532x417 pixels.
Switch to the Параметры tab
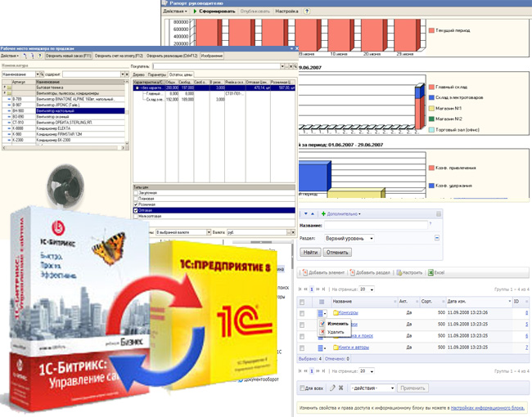coord(157,74)
